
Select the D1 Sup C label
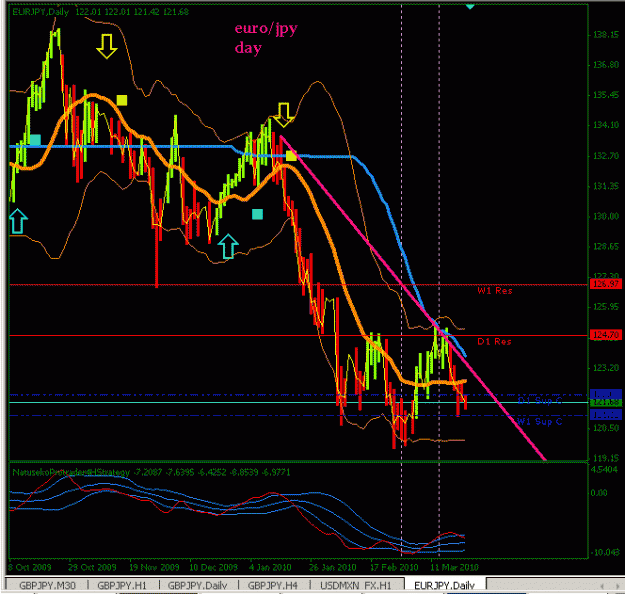540,400
